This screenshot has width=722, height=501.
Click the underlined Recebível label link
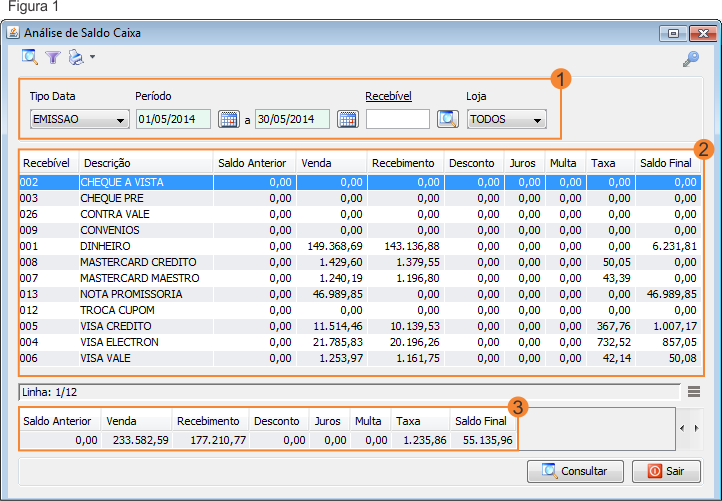(x=389, y=96)
